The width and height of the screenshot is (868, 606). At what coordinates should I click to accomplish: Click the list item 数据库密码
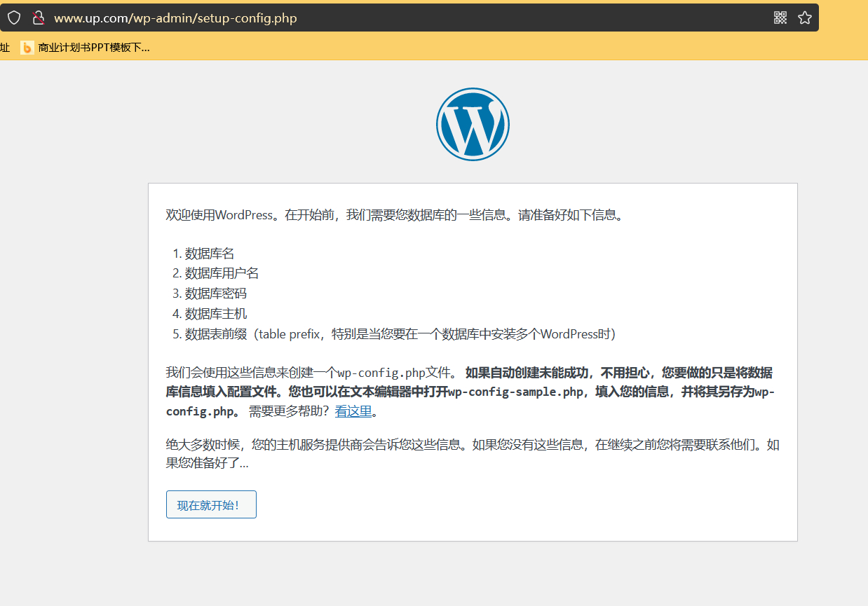[216, 294]
